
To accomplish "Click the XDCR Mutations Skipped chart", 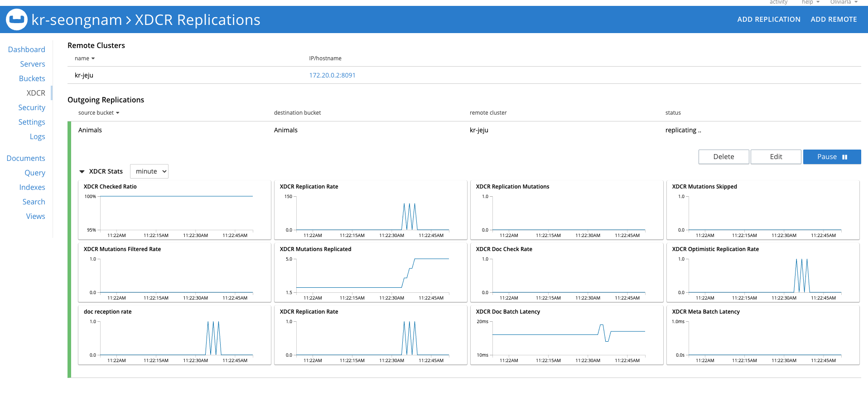I will tap(763, 210).
